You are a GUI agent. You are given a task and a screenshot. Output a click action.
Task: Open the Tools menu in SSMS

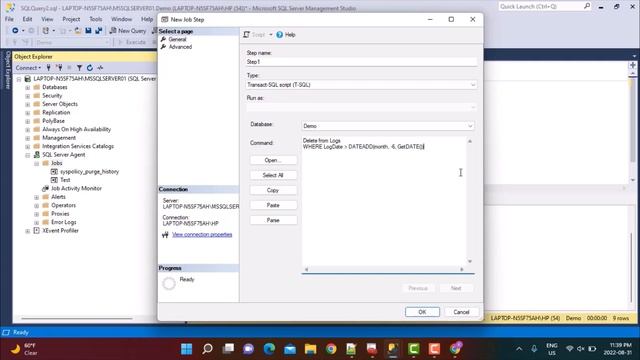96,19
